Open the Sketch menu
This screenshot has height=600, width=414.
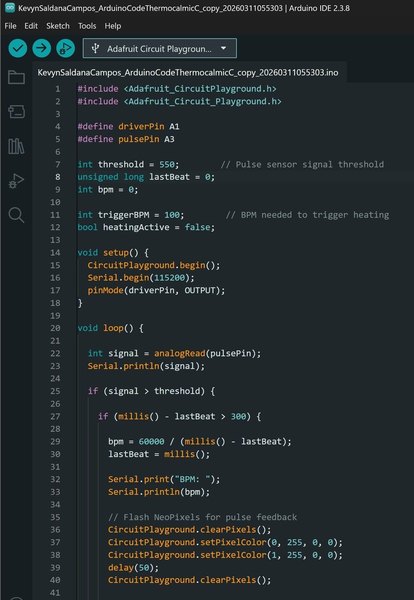point(58,26)
